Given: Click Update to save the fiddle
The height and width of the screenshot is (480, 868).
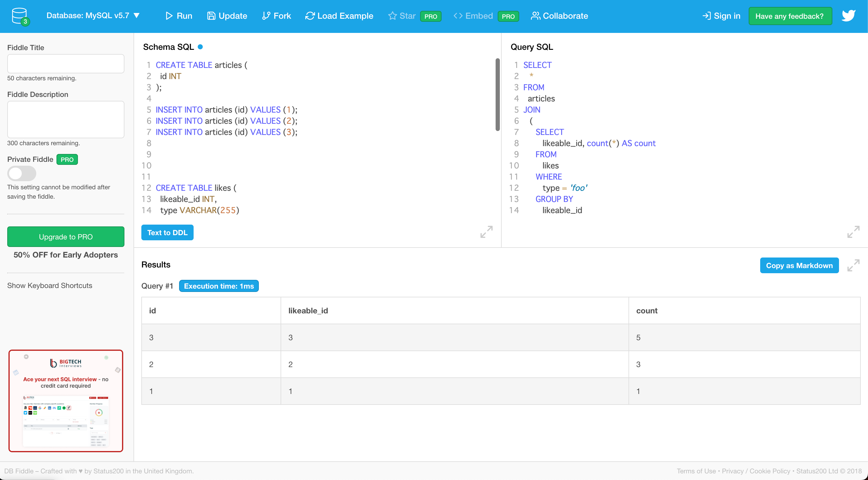Looking at the screenshot, I should [227, 16].
